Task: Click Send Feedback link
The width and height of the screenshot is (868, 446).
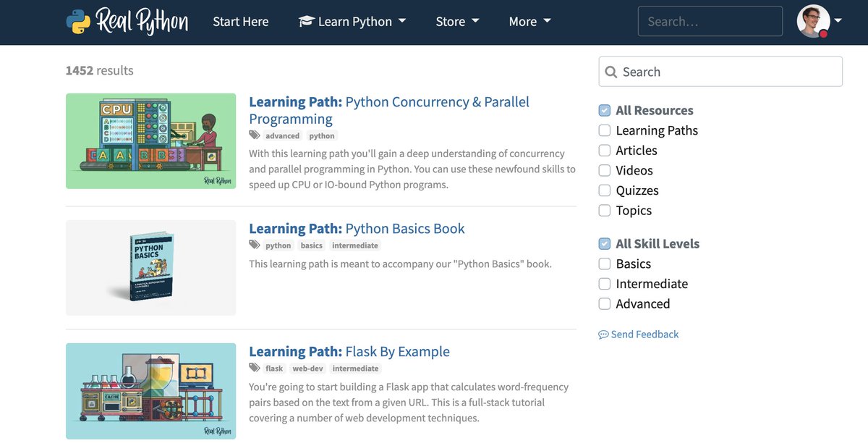Action: click(x=639, y=334)
